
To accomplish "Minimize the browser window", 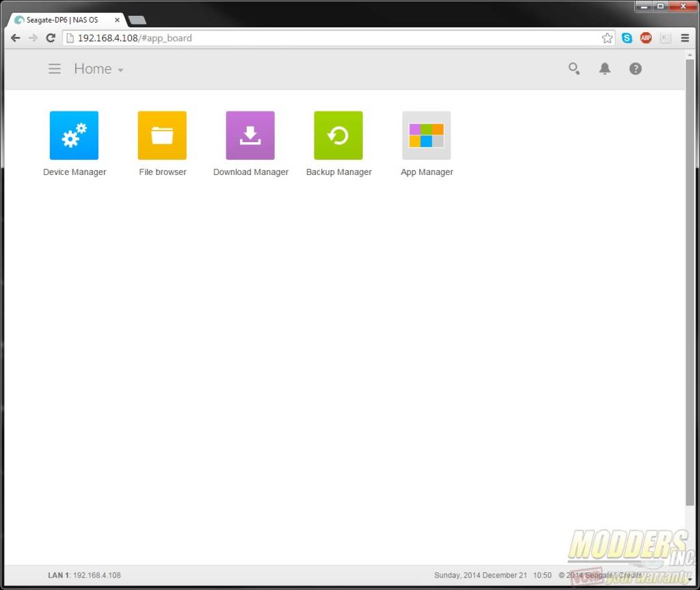I will coord(644,6).
